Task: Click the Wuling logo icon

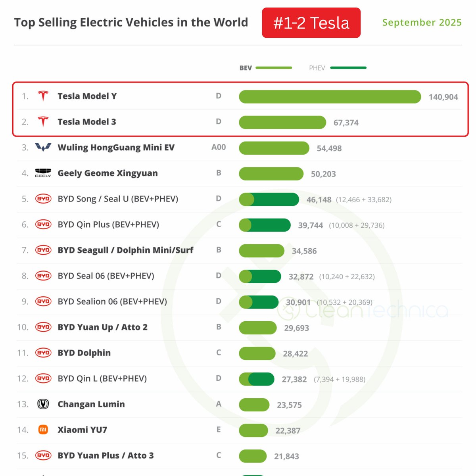Action: (x=43, y=148)
